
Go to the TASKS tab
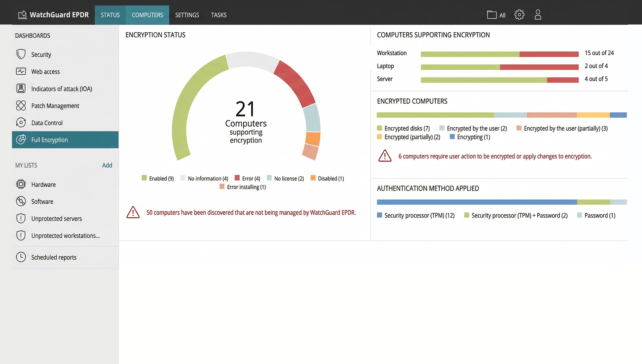point(219,15)
